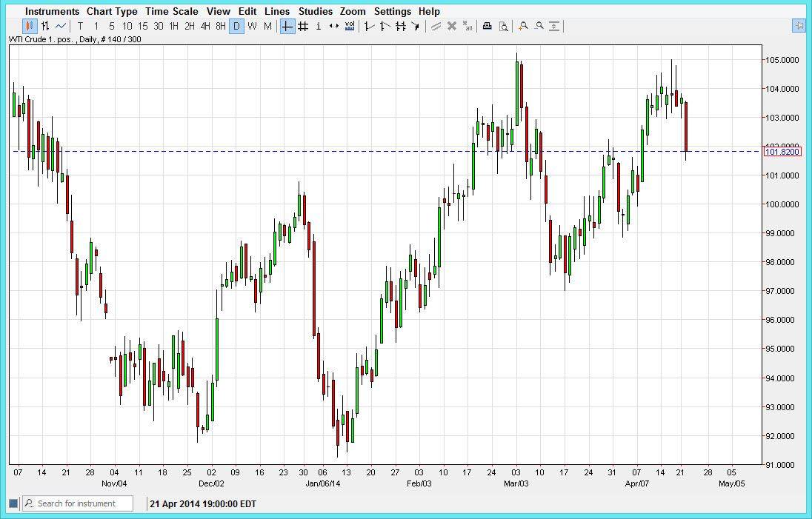
Task: Click the delete all lines icon
Action: [x=467, y=26]
